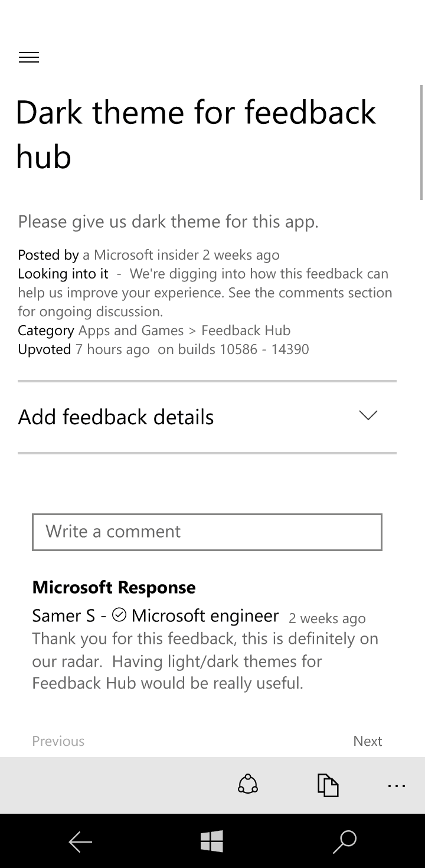Viewport: 425px width, 868px height.
Task: Tap the verified checkmark beside Microsoft engineer
Action: pyautogui.click(x=119, y=615)
